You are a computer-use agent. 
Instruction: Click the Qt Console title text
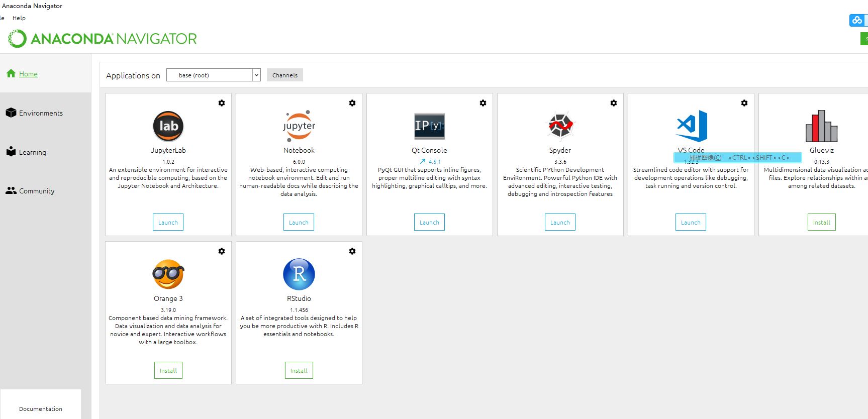tap(429, 150)
